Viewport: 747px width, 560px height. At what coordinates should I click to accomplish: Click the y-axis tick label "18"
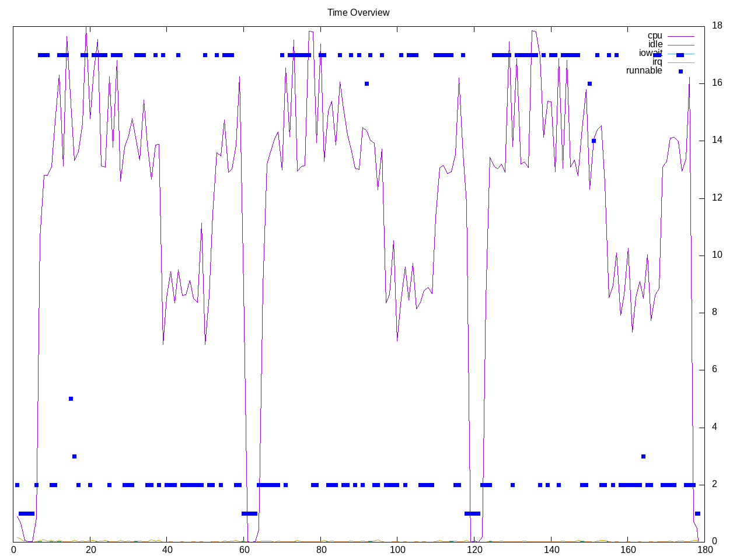point(717,26)
